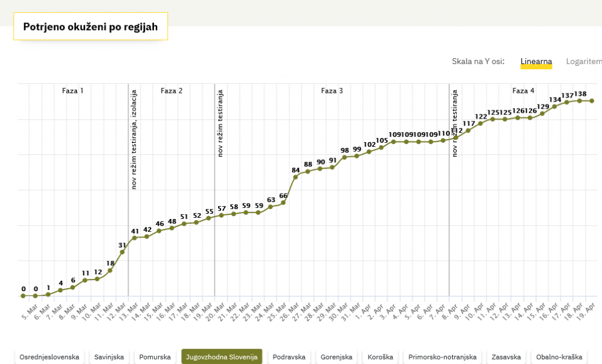Click the '26. Mar' date axis label
602x364 pixels.
289,311
